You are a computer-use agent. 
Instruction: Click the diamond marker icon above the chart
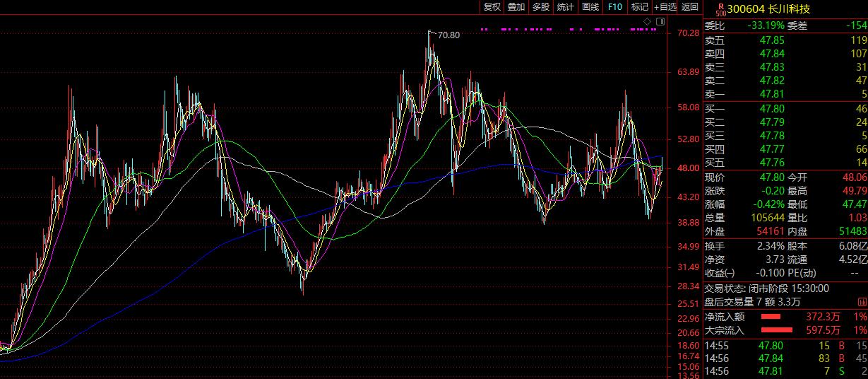point(646,22)
